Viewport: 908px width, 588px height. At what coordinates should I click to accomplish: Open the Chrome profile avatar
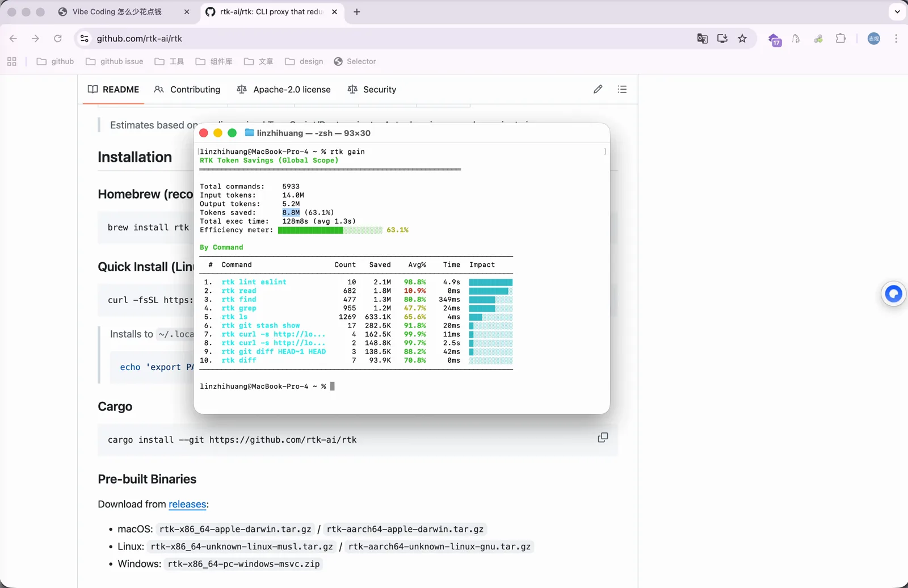pos(874,39)
